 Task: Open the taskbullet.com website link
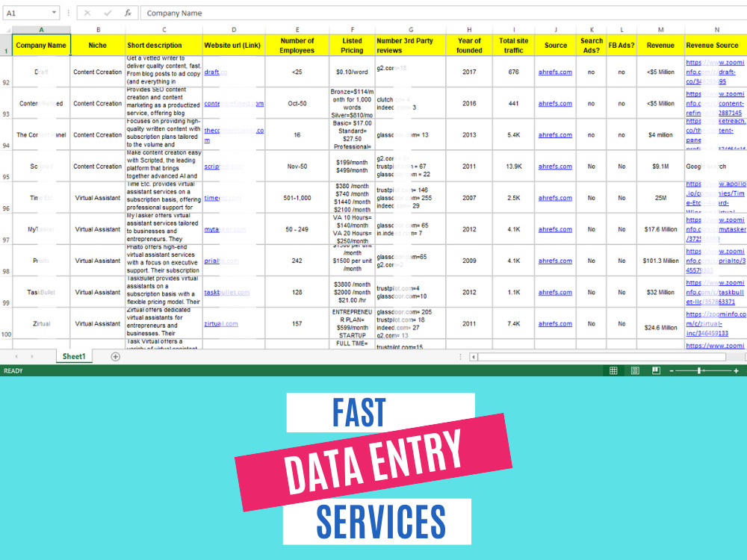point(227,293)
